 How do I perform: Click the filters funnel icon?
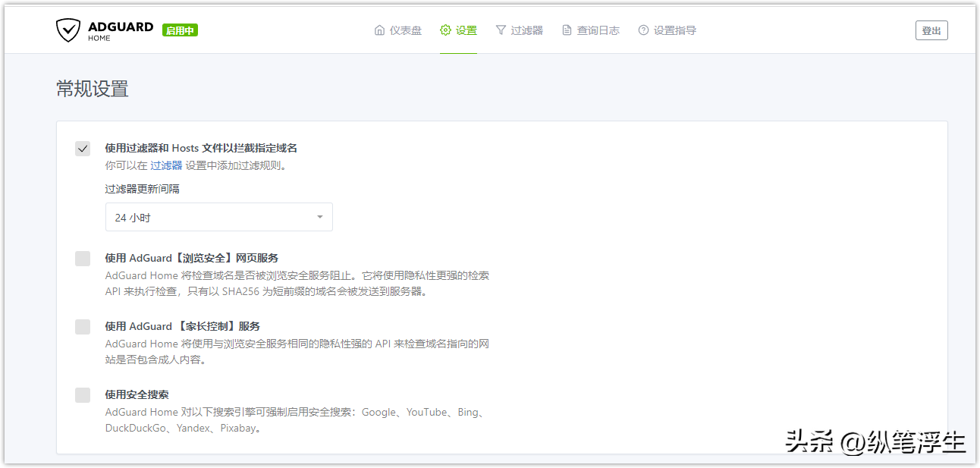pyautogui.click(x=501, y=30)
